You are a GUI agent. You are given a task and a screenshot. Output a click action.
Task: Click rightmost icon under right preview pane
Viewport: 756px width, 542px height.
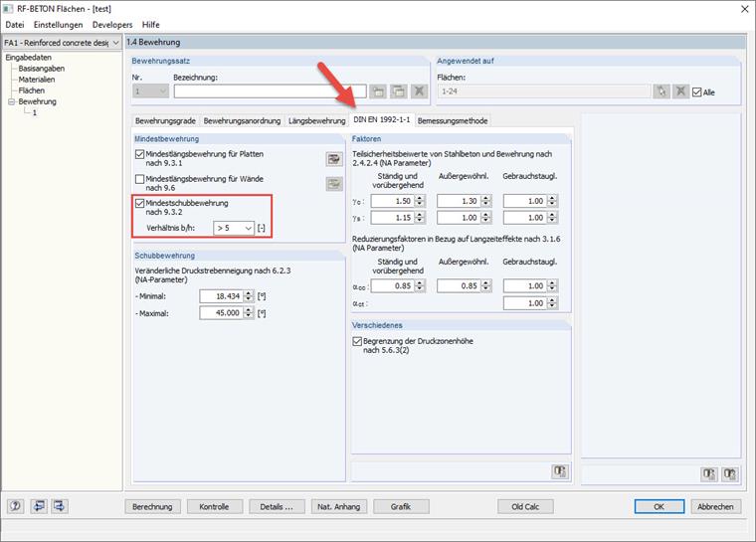[x=730, y=474]
